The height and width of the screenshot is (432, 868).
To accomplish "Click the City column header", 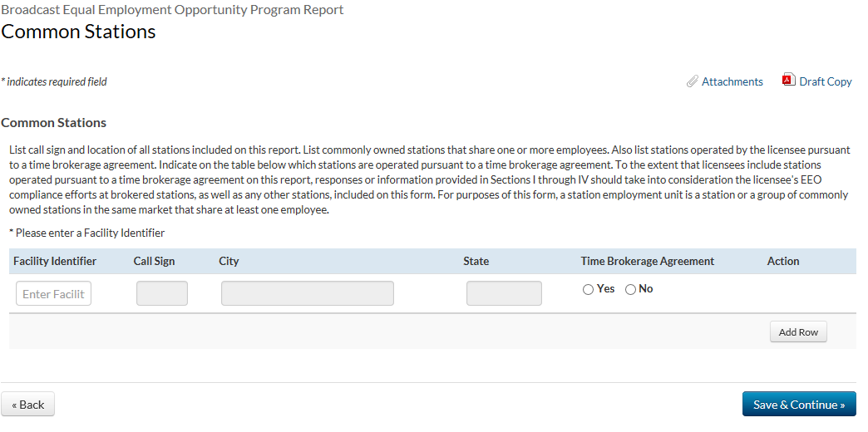I will (229, 261).
